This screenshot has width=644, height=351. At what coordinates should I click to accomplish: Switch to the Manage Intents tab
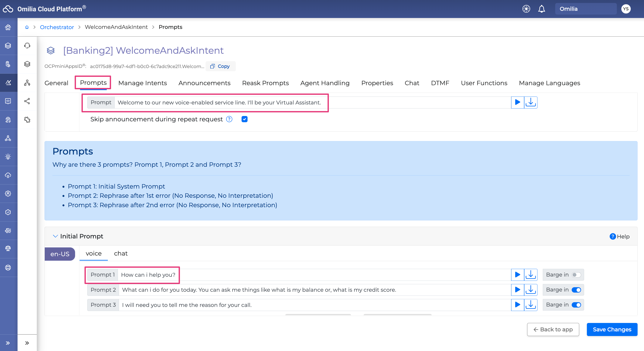coord(142,83)
